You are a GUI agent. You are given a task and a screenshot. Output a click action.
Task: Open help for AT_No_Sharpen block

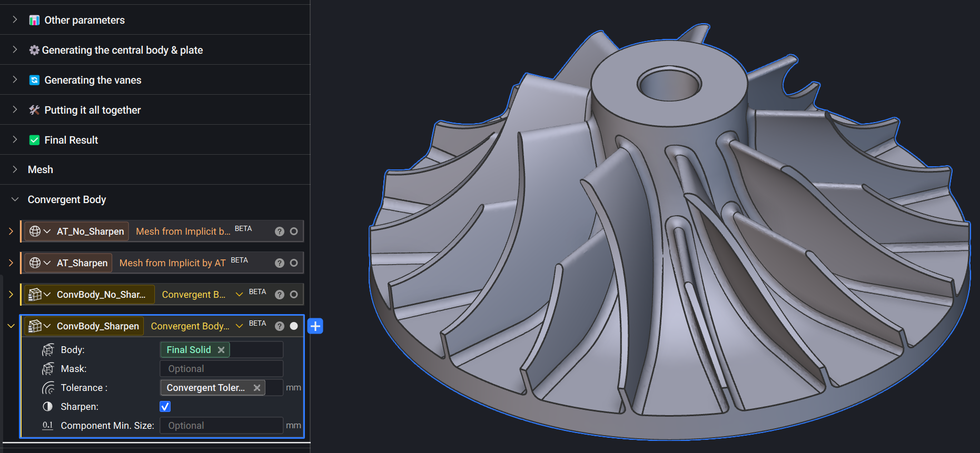tap(280, 231)
